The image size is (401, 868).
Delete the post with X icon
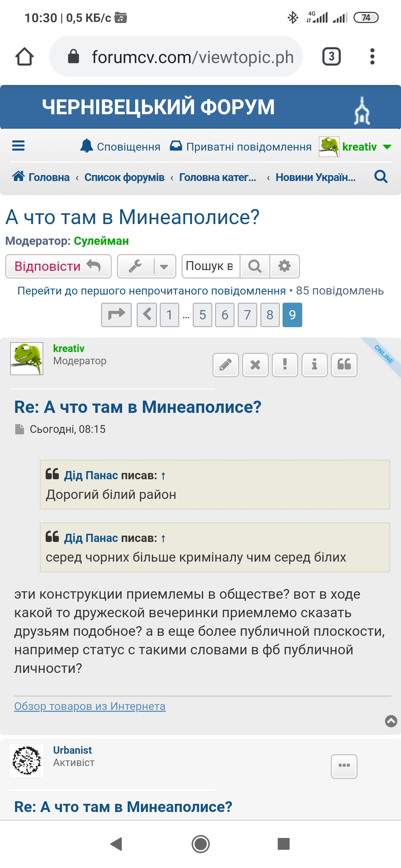tap(255, 365)
